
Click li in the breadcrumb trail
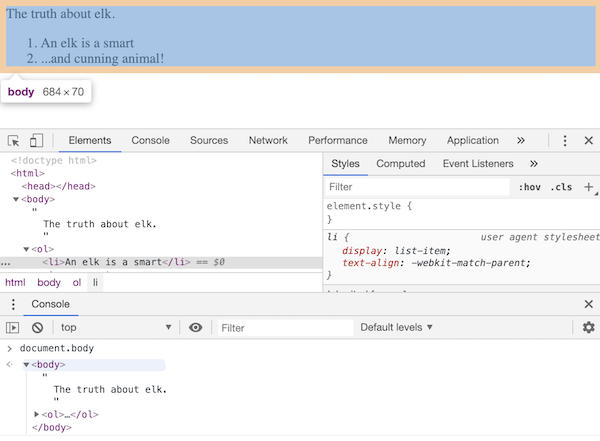[x=95, y=283]
